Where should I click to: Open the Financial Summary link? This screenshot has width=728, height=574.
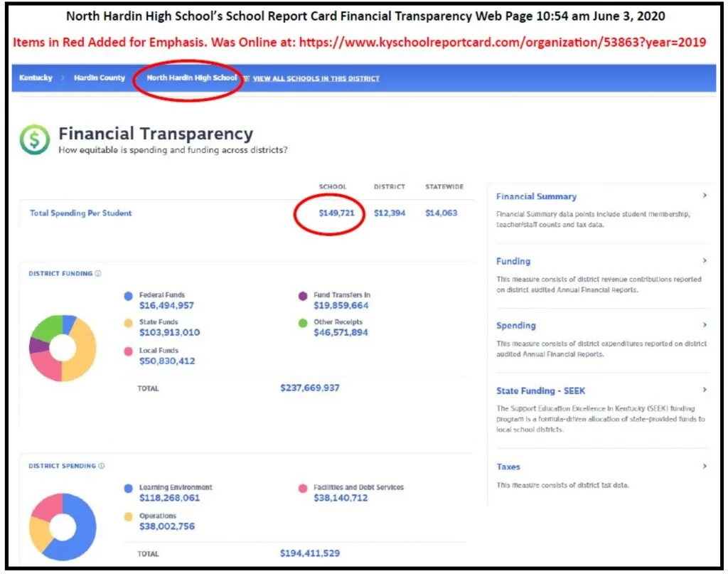pyautogui.click(x=536, y=196)
